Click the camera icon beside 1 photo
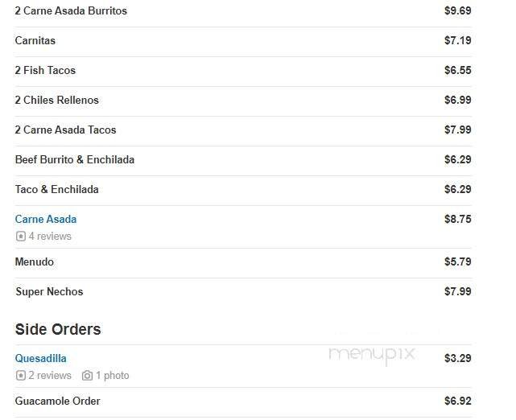This screenshot has height=420, width=516. [87, 376]
